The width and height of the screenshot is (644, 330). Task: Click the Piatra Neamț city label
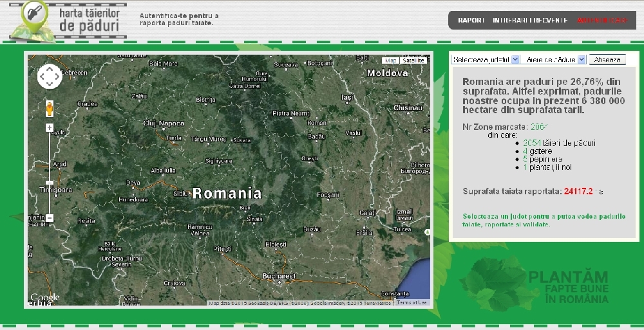[291, 113]
